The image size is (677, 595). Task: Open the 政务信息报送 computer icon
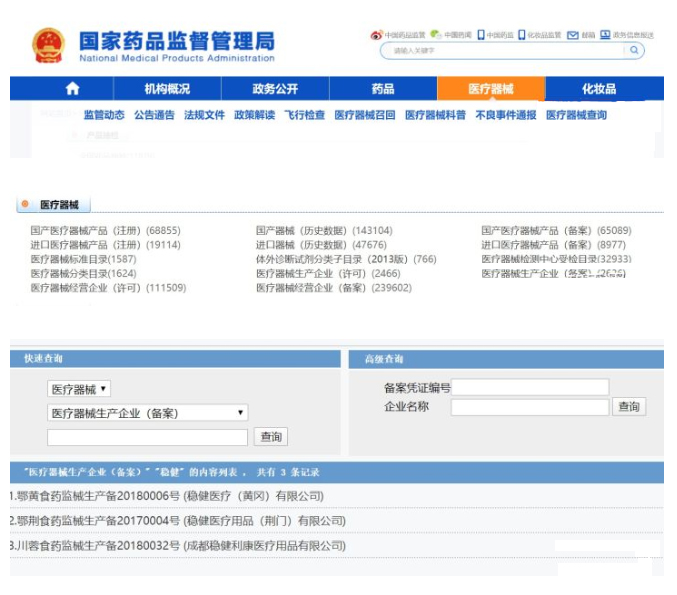[x=605, y=35]
